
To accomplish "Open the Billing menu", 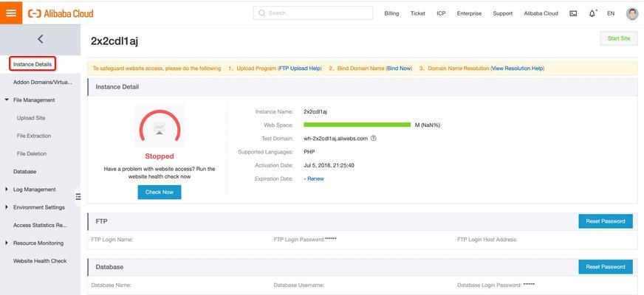I will point(391,13).
